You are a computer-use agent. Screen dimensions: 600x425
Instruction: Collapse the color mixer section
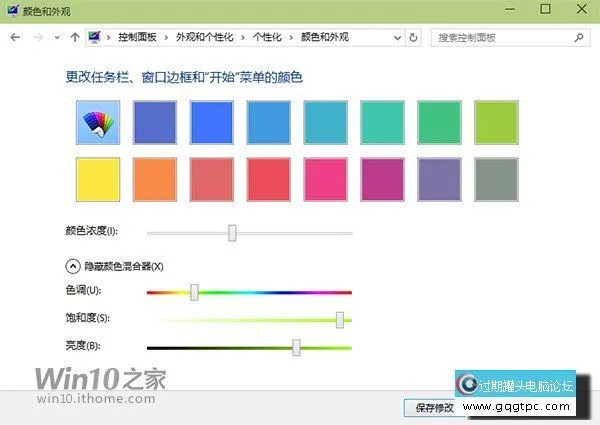[x=72, y=266]
